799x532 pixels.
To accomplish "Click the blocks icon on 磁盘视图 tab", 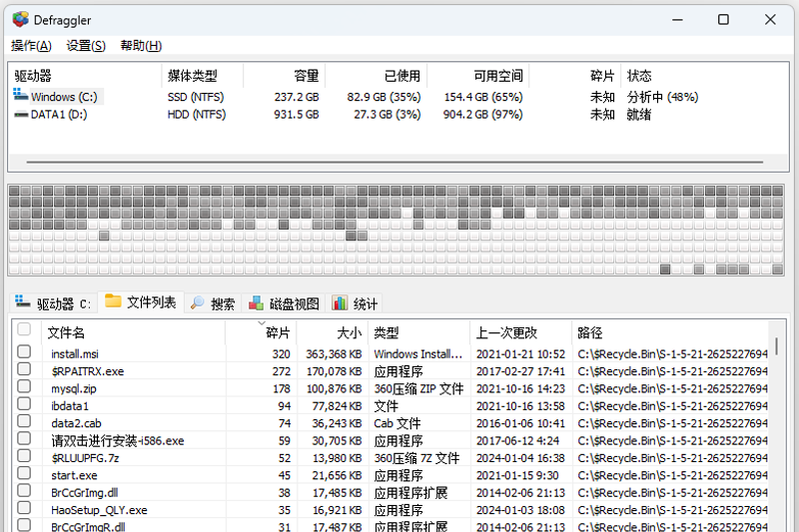I will coord(256,303).
